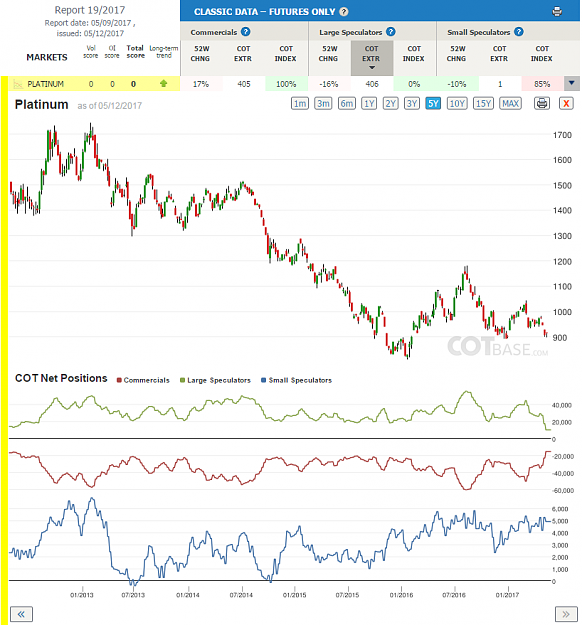The height and width of the screenshot is (625, 582).
Task: Select the MAX time range
Action: (510, 104)
